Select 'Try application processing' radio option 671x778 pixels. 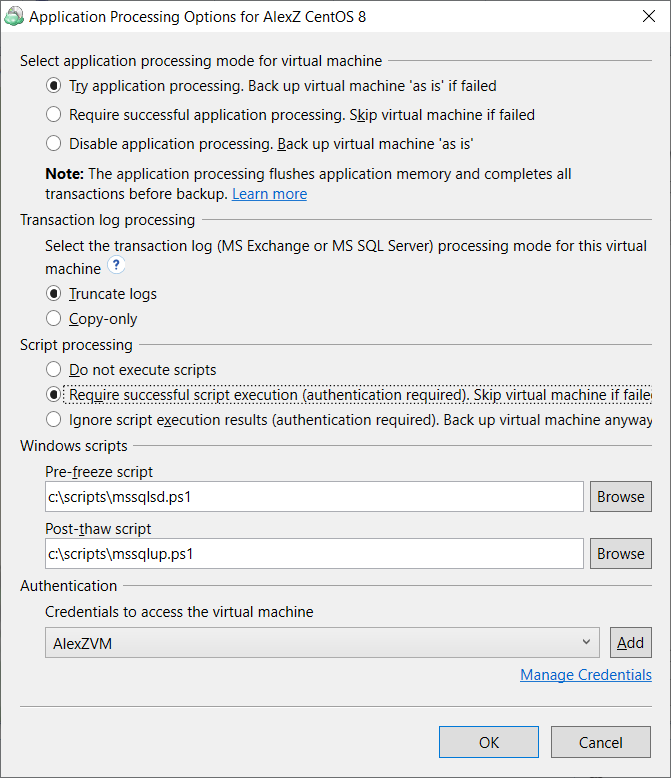(x=53, y=86)
